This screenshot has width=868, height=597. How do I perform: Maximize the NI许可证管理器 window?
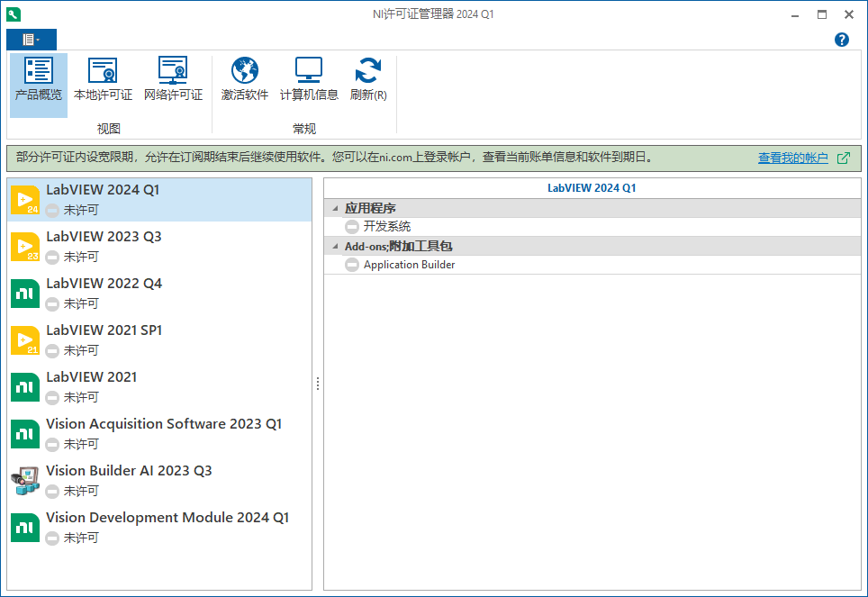pyautogui.click(x=822, y=14)
